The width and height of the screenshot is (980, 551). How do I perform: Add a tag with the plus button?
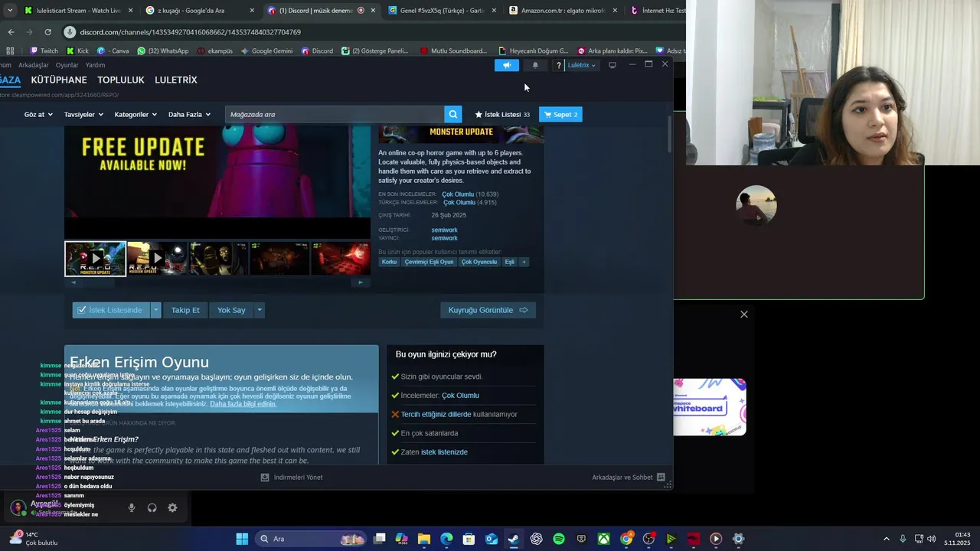[524, 262]
